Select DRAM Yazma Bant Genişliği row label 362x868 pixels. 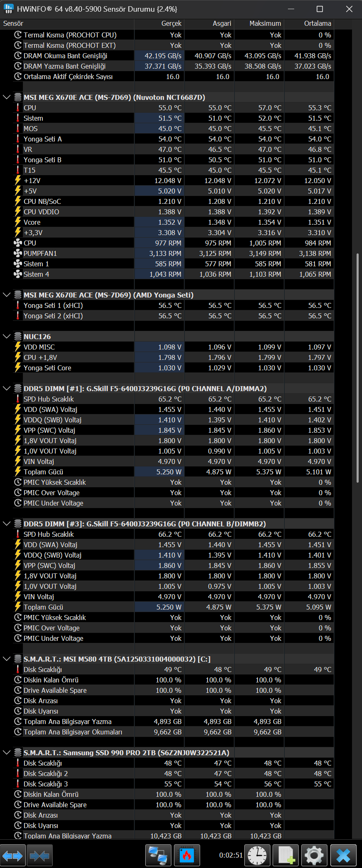click(64, 66)
